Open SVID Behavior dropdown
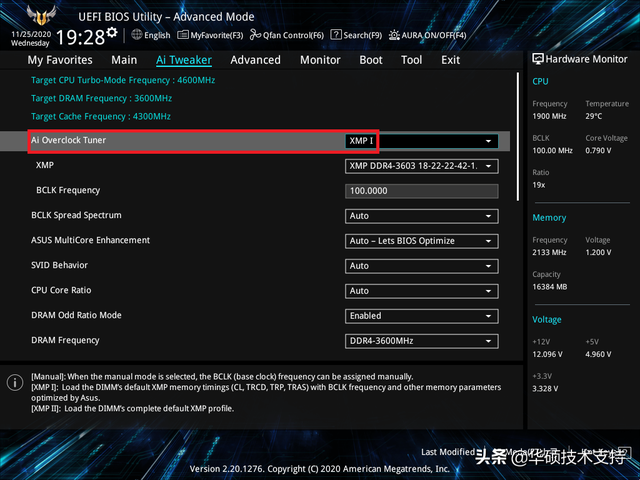 422,266
